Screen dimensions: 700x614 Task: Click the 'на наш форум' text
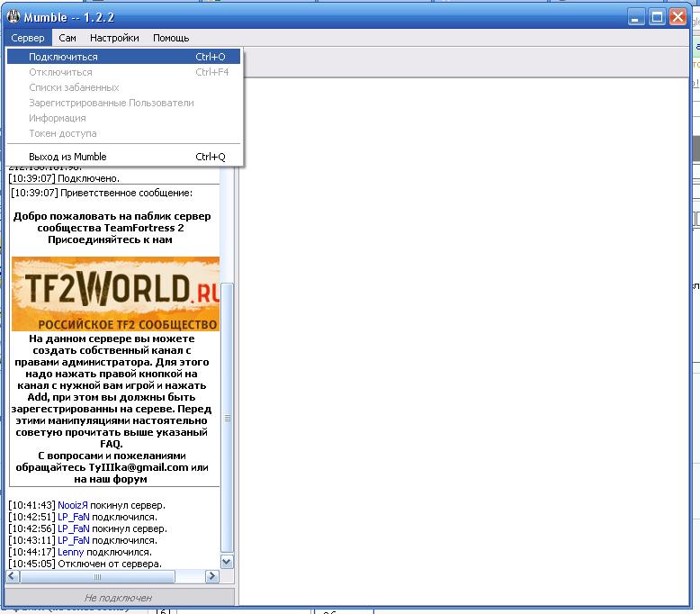pos(111,479)
